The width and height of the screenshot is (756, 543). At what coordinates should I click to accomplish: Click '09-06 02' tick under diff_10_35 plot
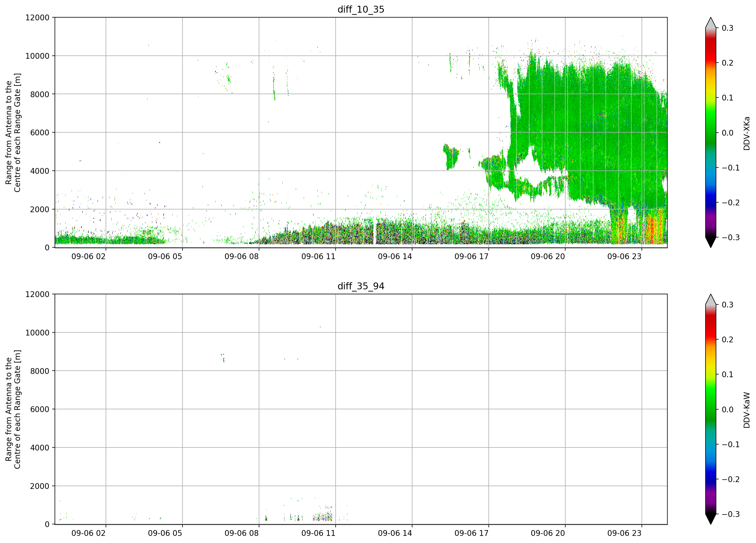(88, 256)
